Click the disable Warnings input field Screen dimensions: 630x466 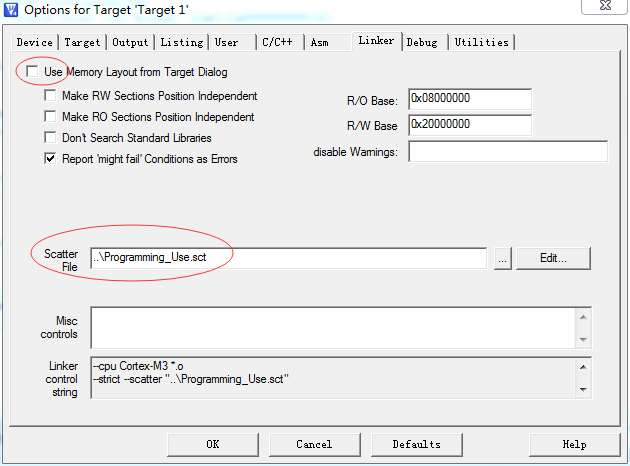pos(508,151)
